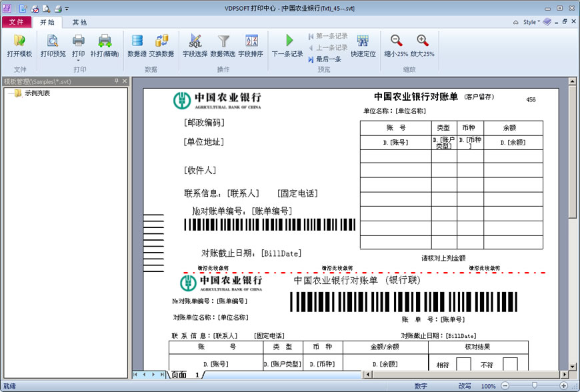This screenshot has width=580, height=392.
Task: Click 放大25% zoom in icon
Action: (x=423, y=41)
